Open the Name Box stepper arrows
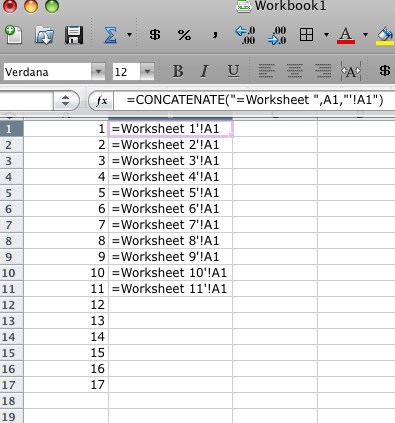The image size is (395, 423). [66, 100]
